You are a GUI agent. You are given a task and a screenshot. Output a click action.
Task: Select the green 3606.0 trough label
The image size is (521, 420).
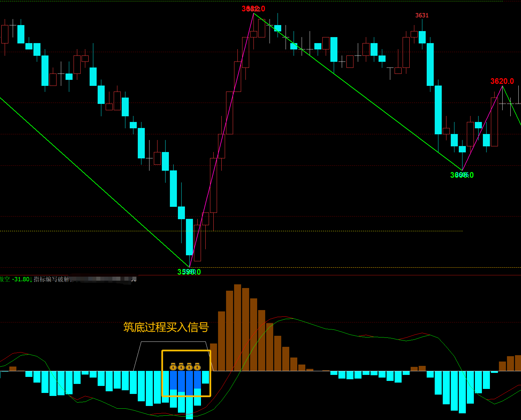[x=462, y=175]
